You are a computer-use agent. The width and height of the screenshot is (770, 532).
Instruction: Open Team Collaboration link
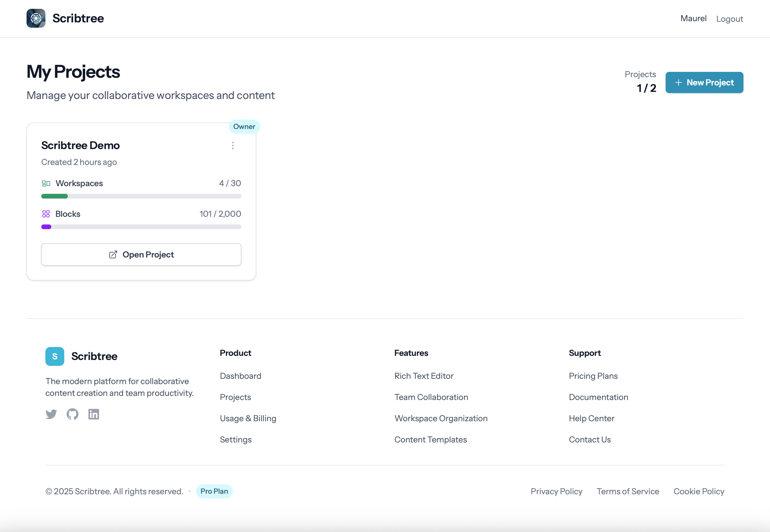pos(431,397)
